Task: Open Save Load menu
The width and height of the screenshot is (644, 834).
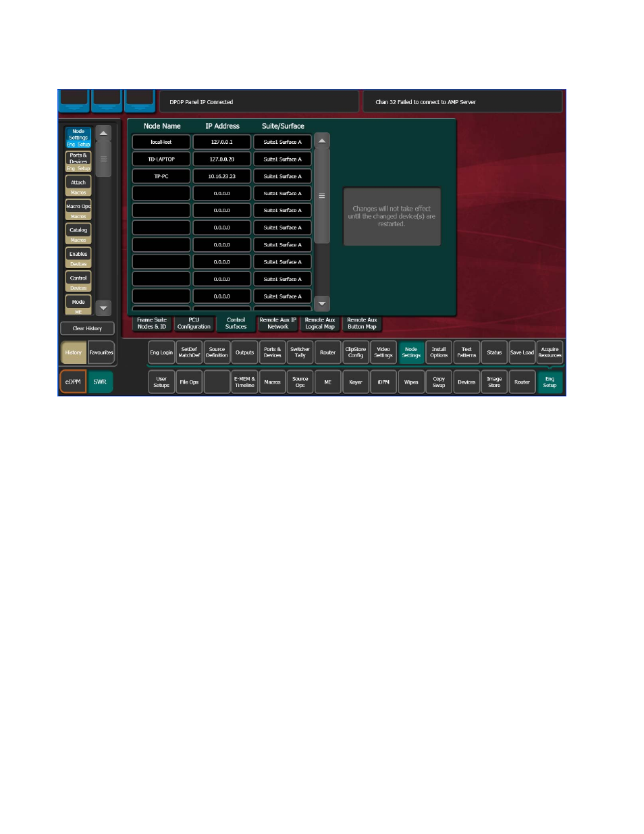Action: [522, 353]
